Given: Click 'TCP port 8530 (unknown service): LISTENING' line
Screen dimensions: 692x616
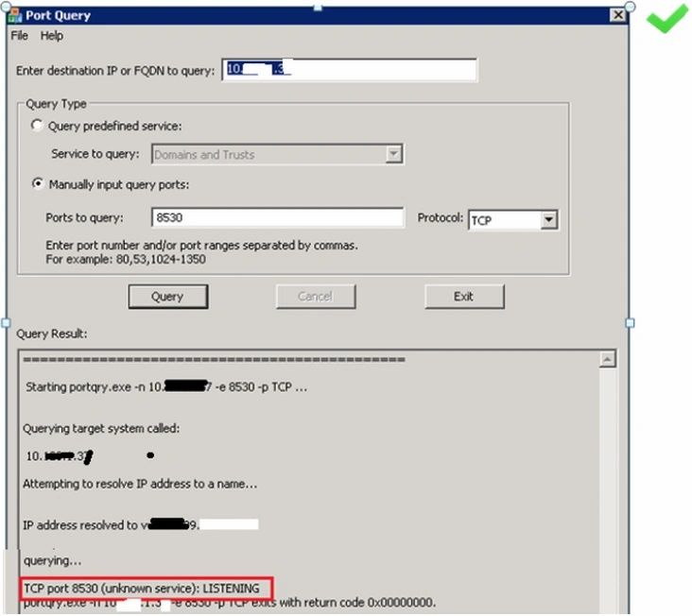Looking at the screenshot, I should point(142,589).
